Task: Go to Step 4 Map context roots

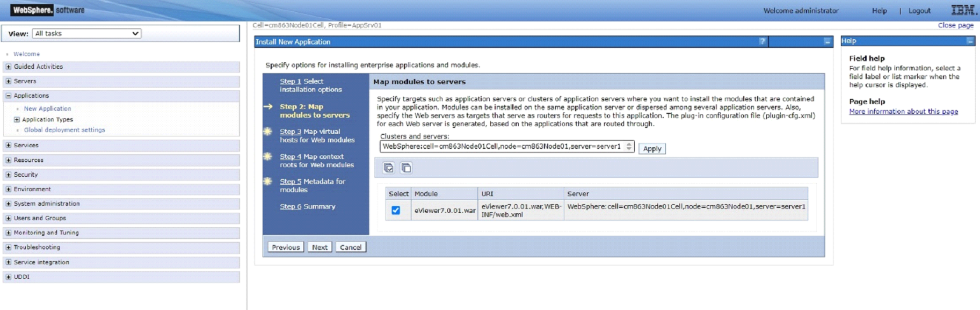Action: point(291,157)
